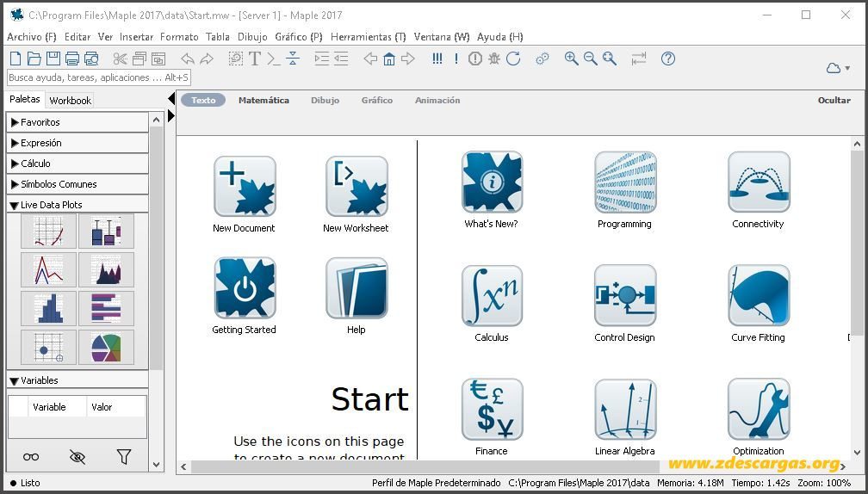Execute selection with single ! icon

pos(456,59)
